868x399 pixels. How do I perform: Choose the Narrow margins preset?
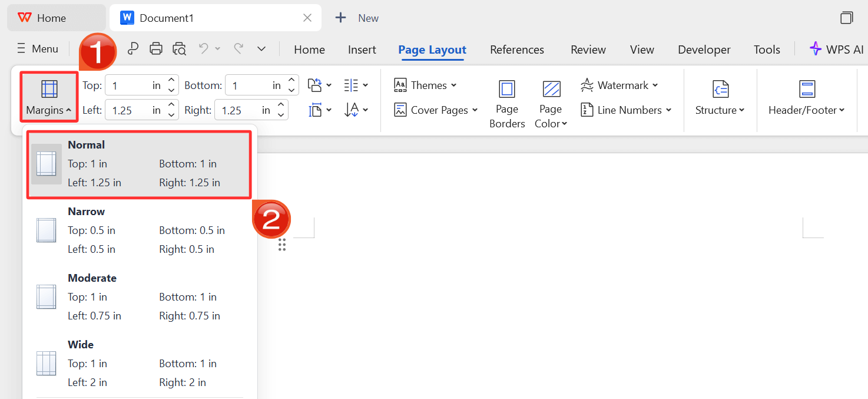pos(138,230)
